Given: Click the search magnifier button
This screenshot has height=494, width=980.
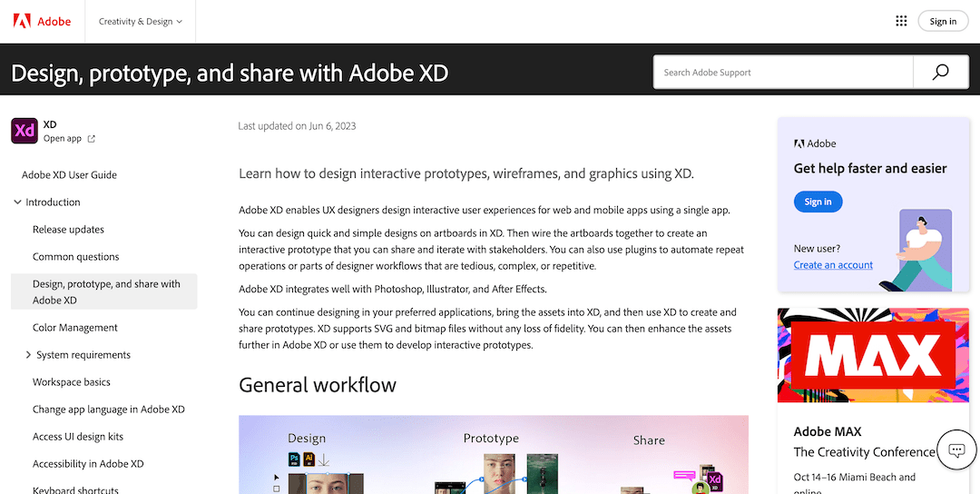Looking at the screenshot, I should pyautogui.click(x=940, y=73).
